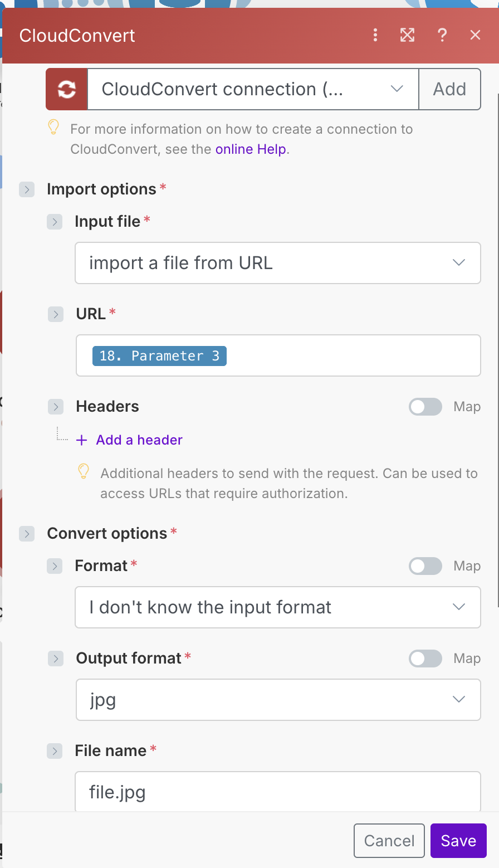Click the 18. Parameter 3 variable pill
The height and width of the screenshot is (868, 499).
[x=159, y=356]
